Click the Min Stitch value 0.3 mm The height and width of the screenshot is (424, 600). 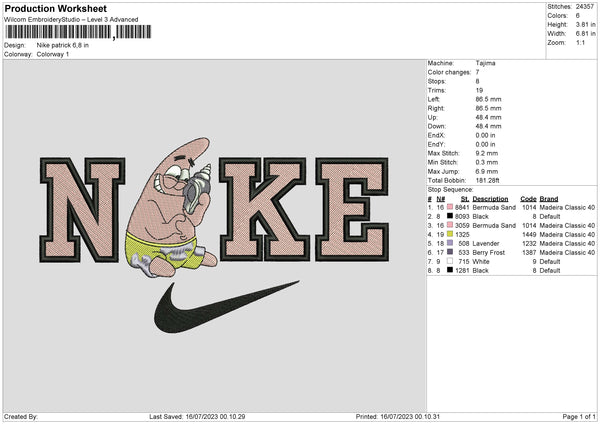487,162
